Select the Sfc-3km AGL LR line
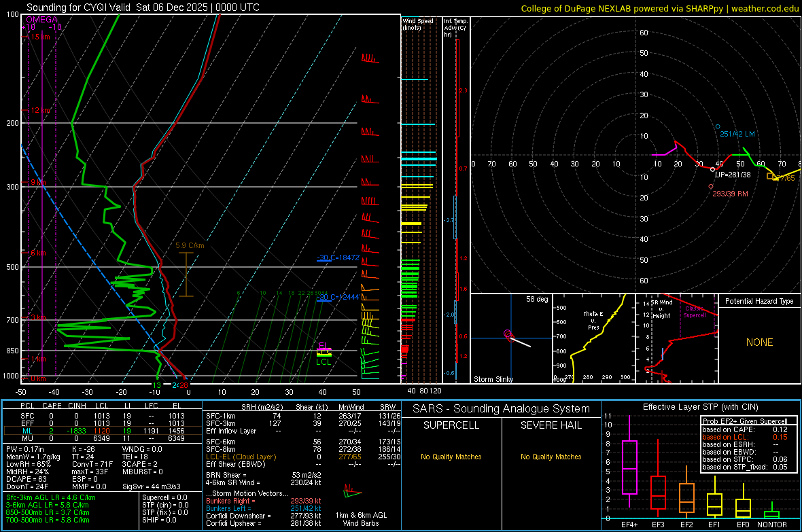 [51, 497]
